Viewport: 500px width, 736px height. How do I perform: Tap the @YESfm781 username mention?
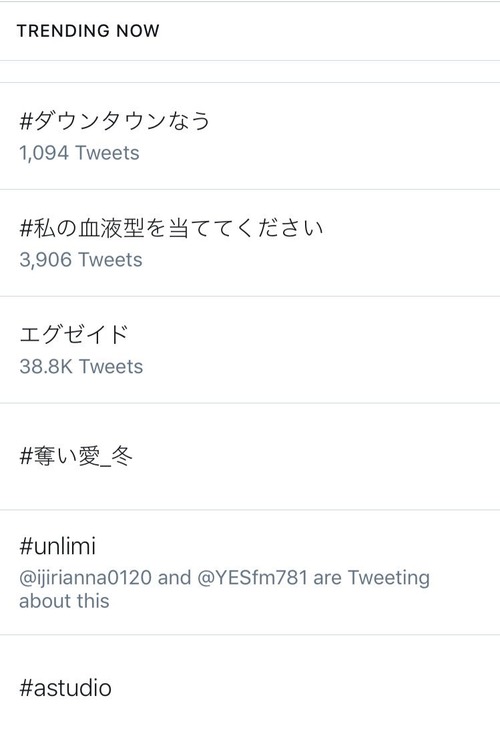pos(253,578)
